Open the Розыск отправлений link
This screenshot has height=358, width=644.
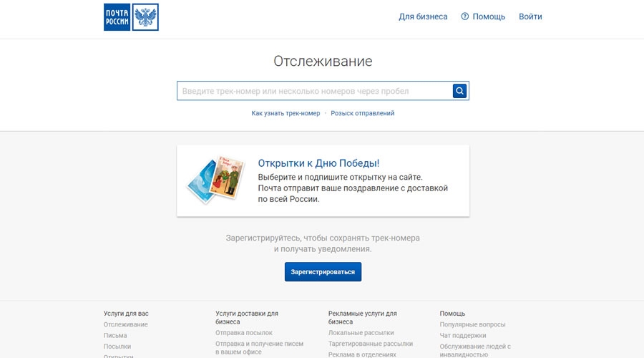363,113
